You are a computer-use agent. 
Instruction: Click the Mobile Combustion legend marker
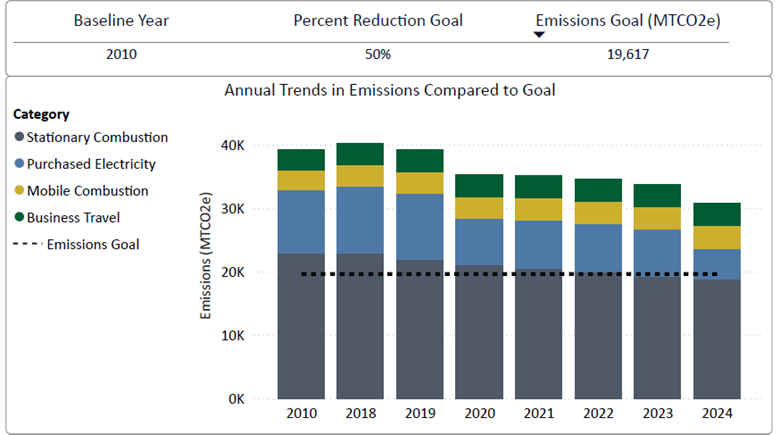pos(19,190)
